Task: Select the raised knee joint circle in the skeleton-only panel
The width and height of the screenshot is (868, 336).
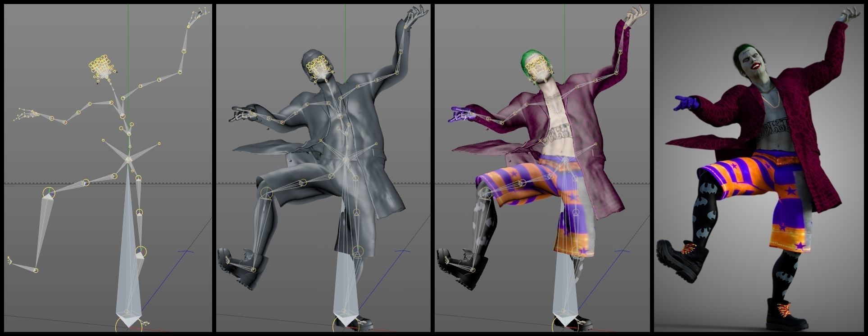Action: 49,194
